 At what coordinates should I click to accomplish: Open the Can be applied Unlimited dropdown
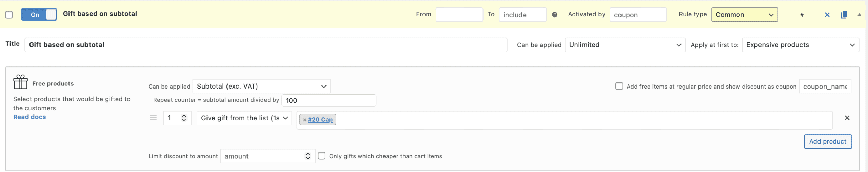(625, 45)
